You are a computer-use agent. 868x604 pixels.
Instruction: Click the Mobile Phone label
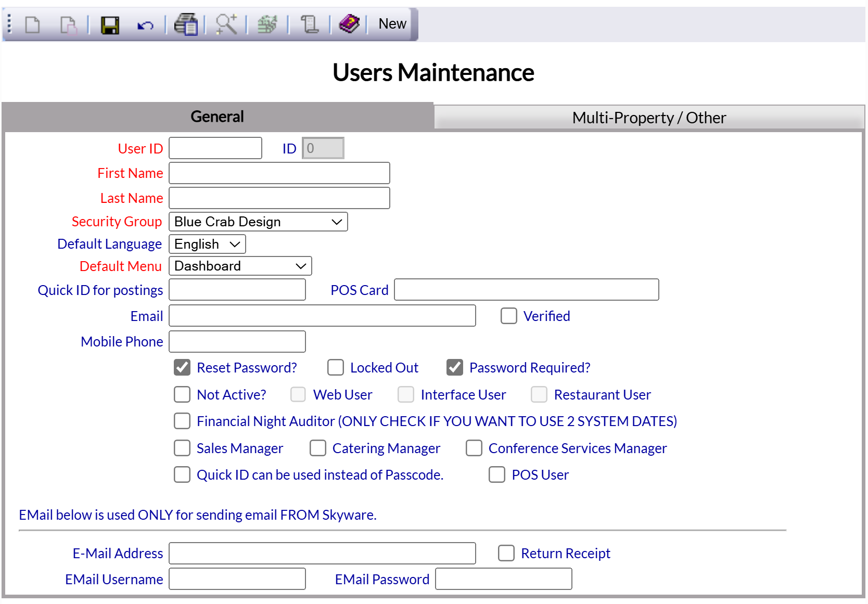[x=122, y=341]
